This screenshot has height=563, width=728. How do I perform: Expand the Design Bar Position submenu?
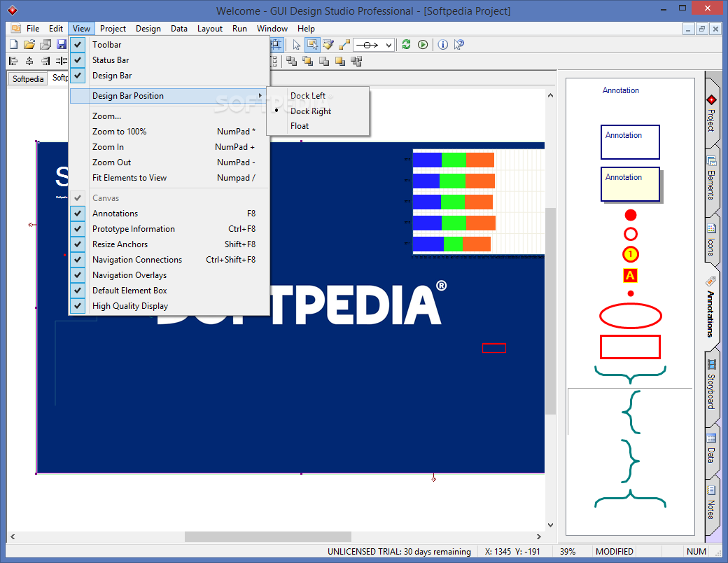(x=169, y=96)
